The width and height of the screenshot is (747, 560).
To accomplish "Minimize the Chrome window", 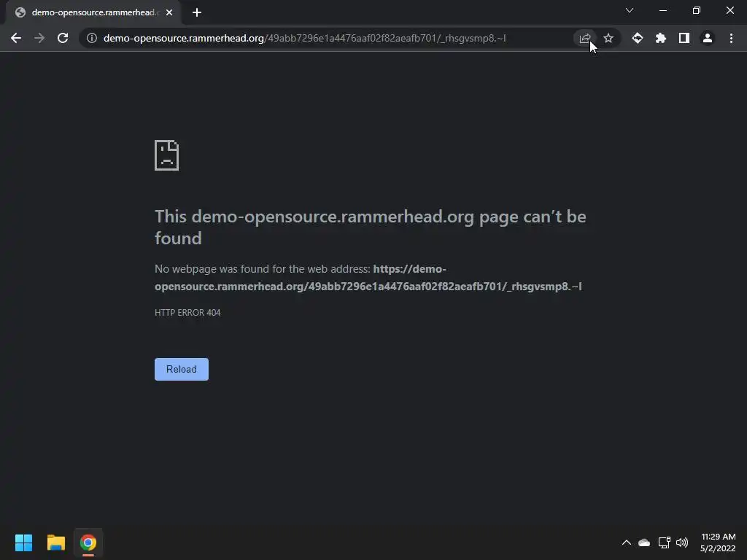I will (x=663, y=10).
